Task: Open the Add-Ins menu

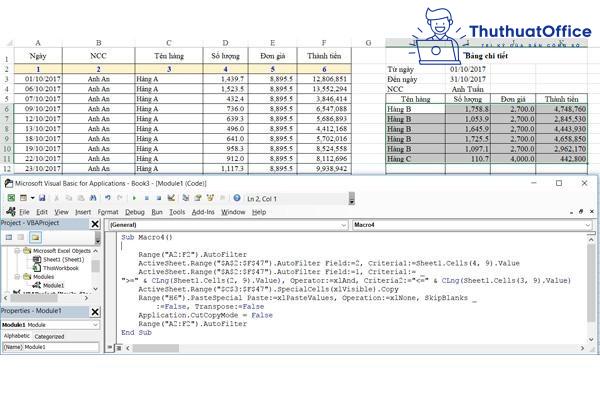Action: 203,212
